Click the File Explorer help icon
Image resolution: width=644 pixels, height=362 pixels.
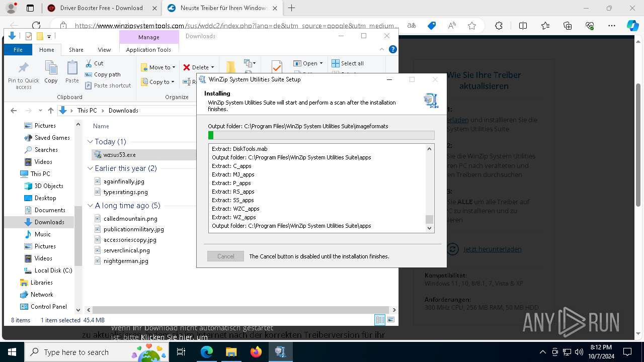(x=393, y=49)
